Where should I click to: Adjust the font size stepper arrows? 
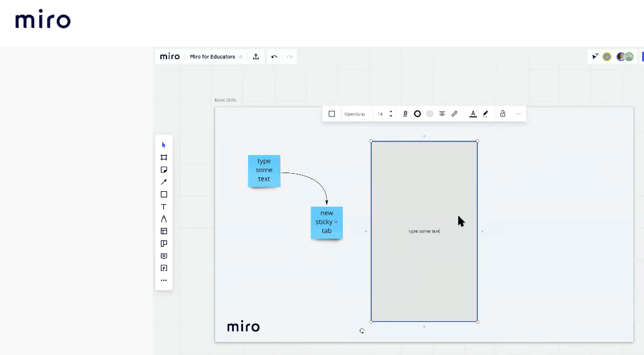(391, 114)
